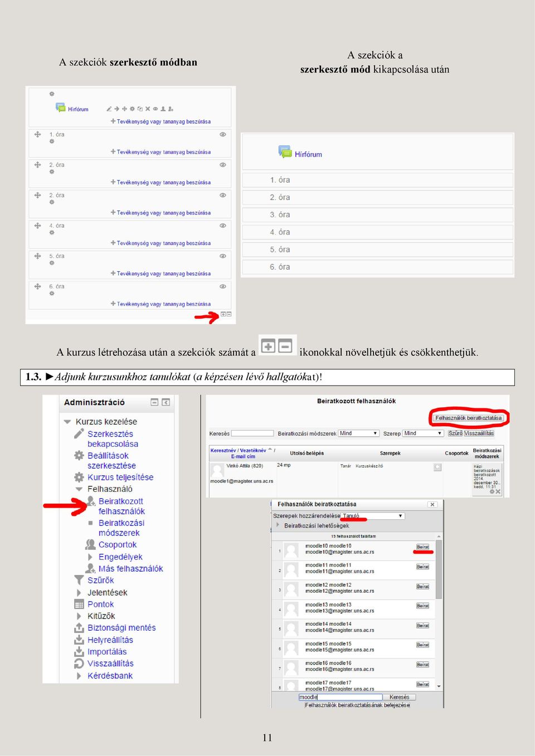The width and height of the screenshot is (535, 756).
Task: Expand the Kitűzők tree node
Action: point(79,616)
